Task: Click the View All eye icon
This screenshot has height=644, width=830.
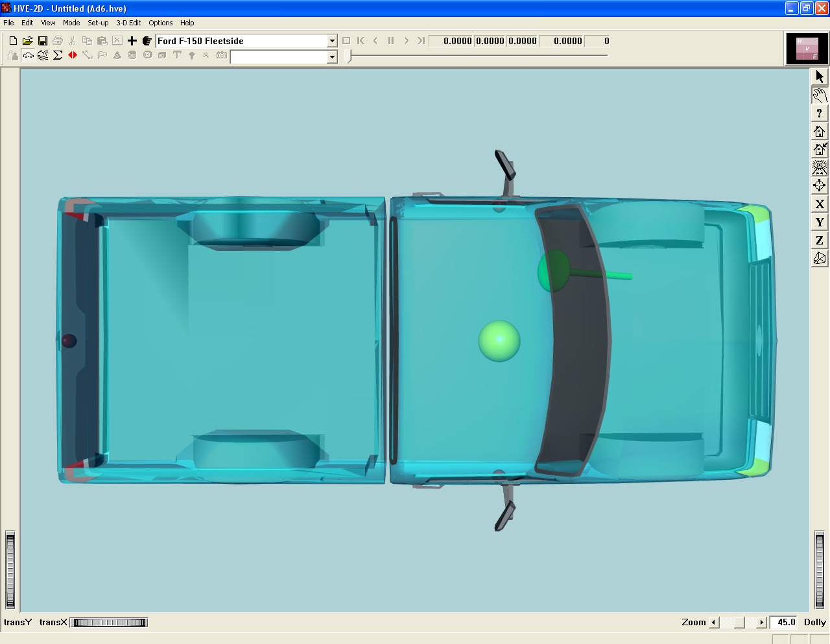Action: (x=820, y=167)
